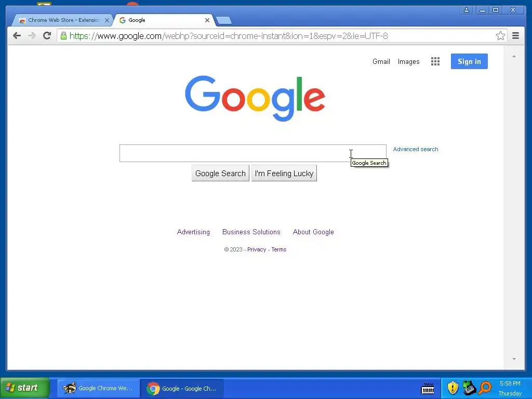Click the scrollbar up arrow
This screenshot has height=399, width=532.
[514, 56]
